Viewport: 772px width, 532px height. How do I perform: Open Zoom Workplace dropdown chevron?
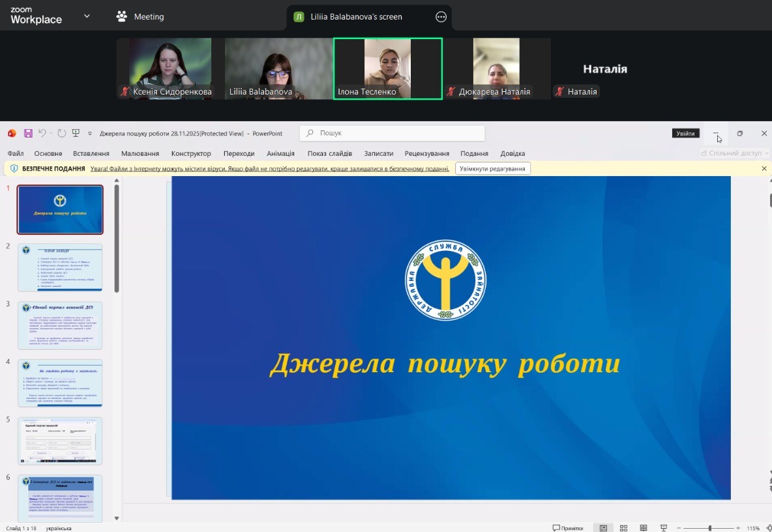(x=87, y=16)
